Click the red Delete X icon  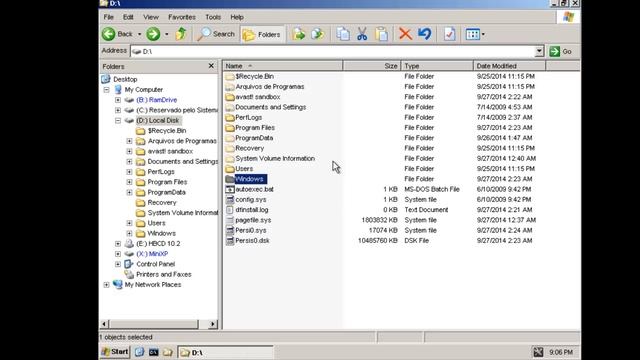[405, 34]
